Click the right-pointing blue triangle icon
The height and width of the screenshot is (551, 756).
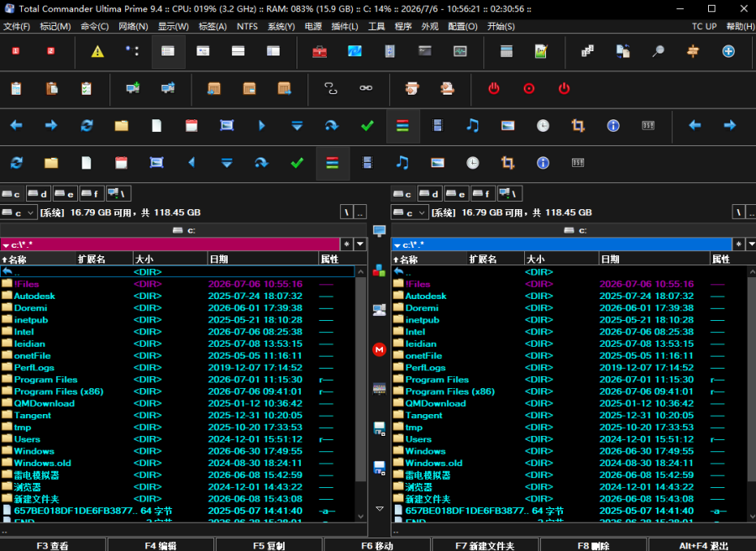click(x=262, y=126)
